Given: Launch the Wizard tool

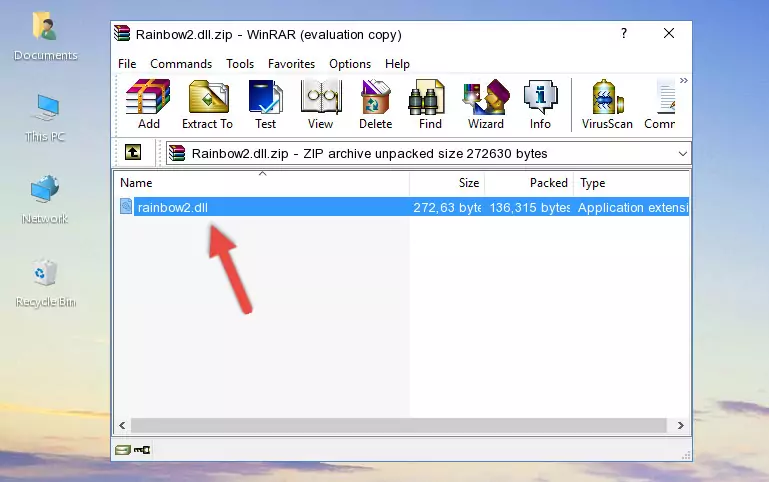Looking at the screenshot, I should click(486, 104).
